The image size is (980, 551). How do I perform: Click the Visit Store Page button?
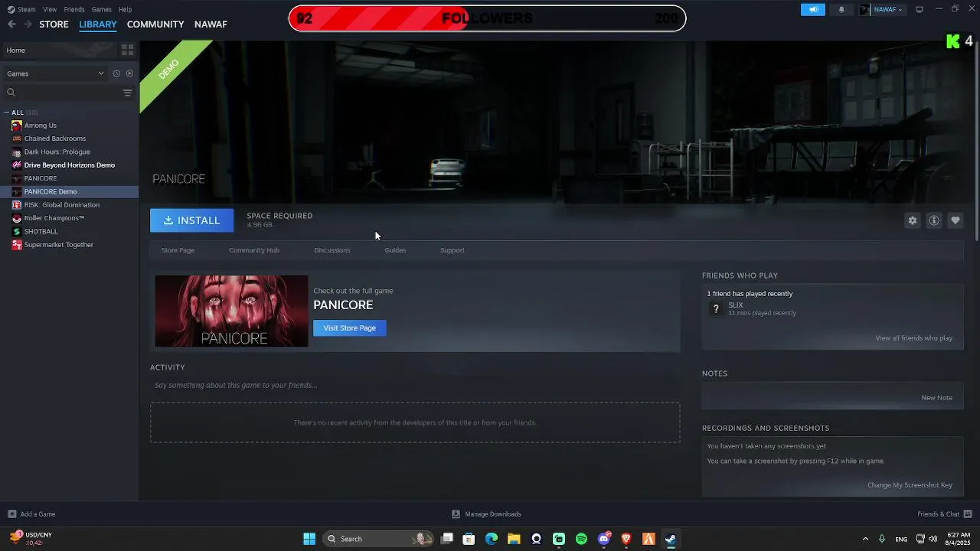(349, 328)
